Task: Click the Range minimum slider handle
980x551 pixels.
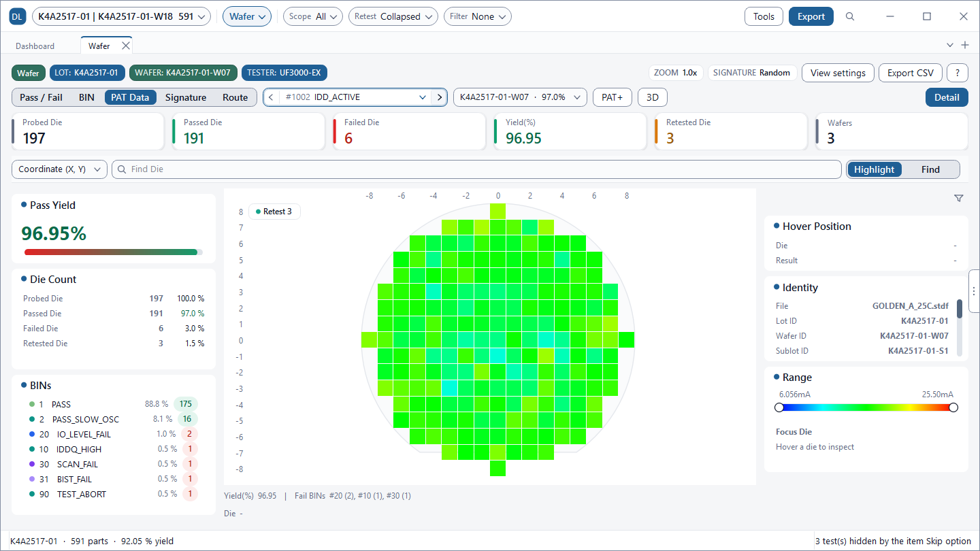Action: click(x=779, y=407)
